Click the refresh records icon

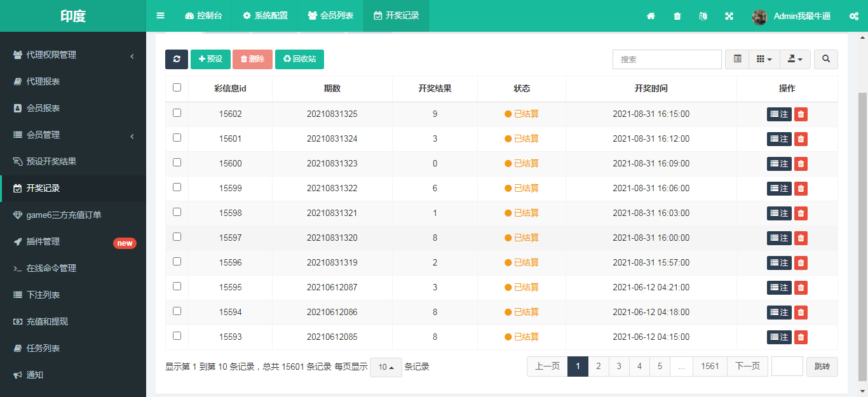[x=177, y=59]
